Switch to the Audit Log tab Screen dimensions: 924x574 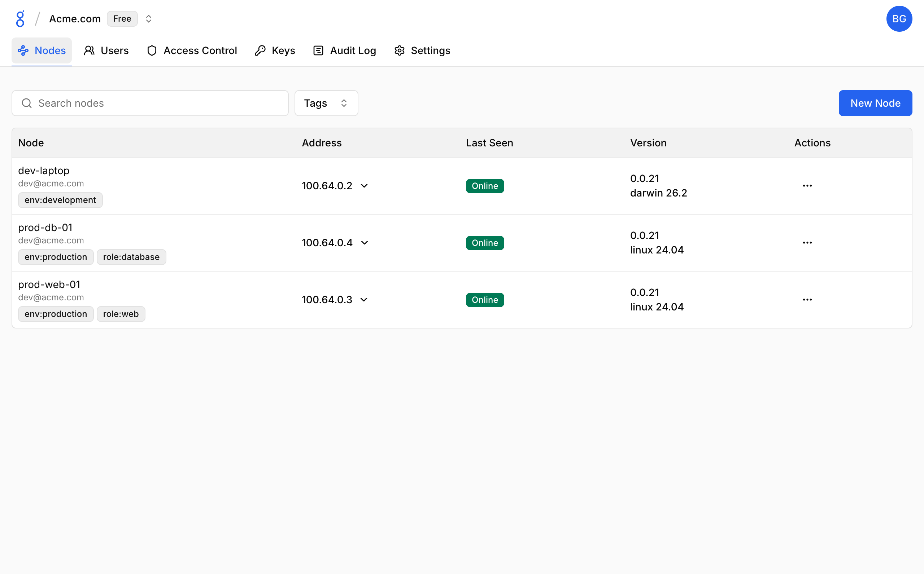click(345, 50)
